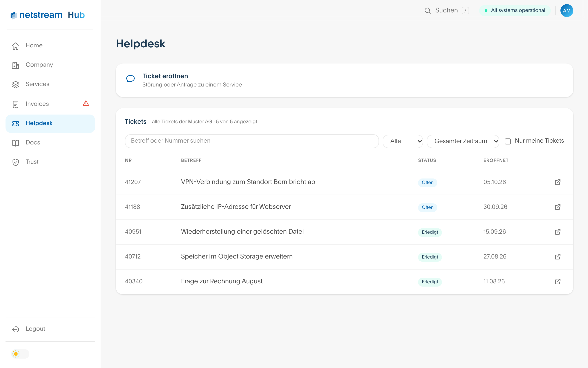
Task: Click the Offen status badge for ticket 41207
Action: pyautogui.click(x=427, y=183)
